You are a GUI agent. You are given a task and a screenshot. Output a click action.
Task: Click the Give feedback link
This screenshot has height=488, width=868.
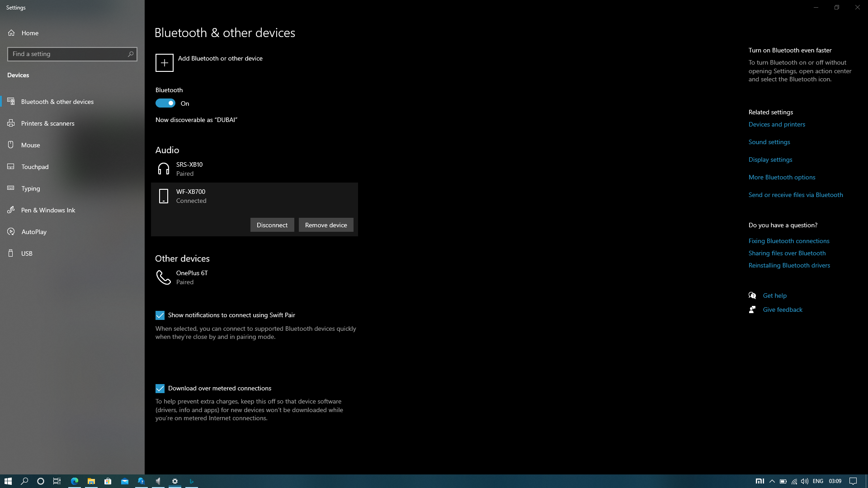(x=783, y=310)
